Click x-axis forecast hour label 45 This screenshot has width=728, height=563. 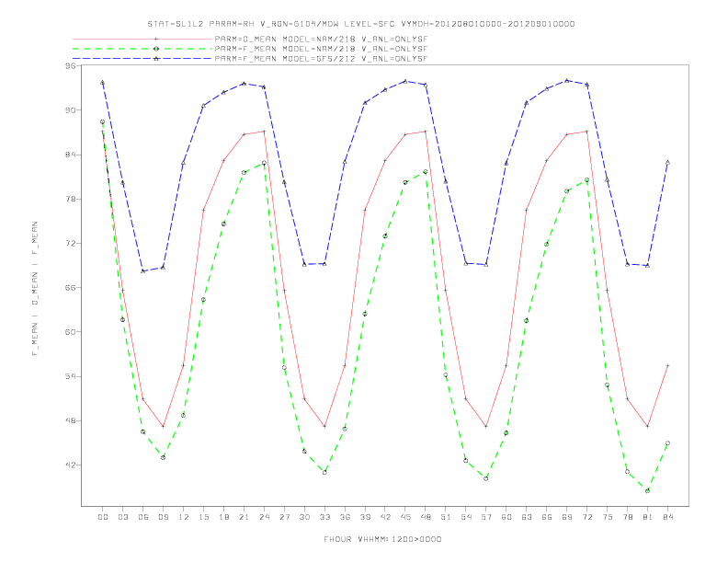405,517
